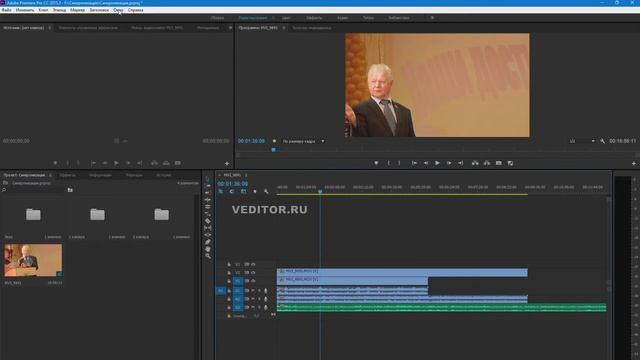Screen dimensions: 640x360
Task: Click new bin icon beside project search
Action: point(70,190)
